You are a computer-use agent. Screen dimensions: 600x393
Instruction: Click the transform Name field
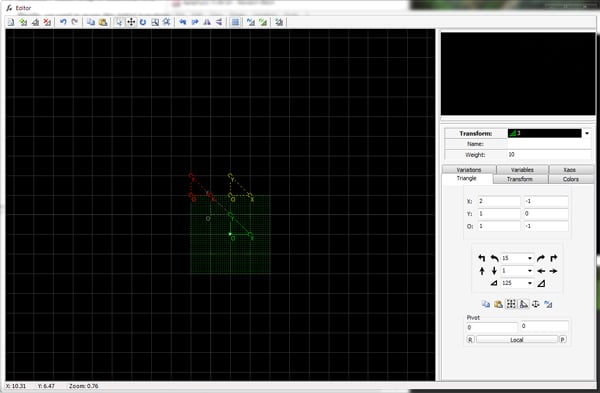549,144
